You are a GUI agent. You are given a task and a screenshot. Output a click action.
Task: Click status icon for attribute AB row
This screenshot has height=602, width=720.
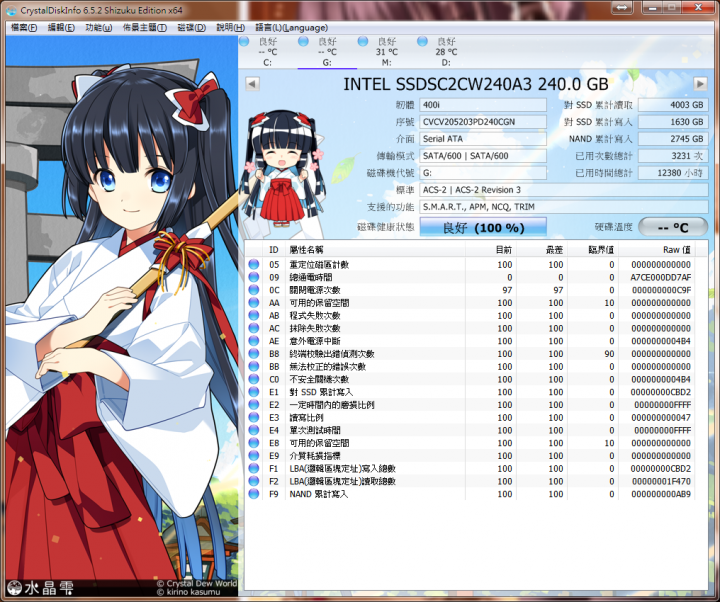[253, 315]
